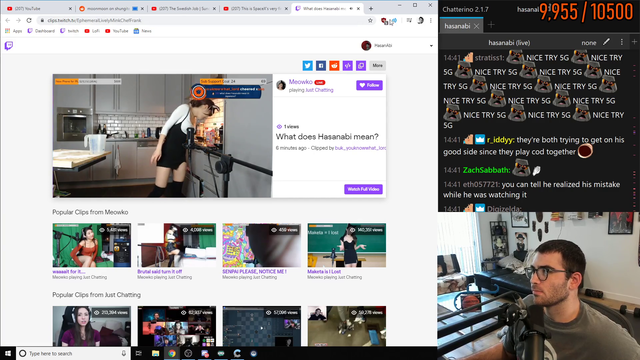This screenshot has height=360, width=640.
Task: Share the clip on Facebook
Action: (x=321, y=65)
